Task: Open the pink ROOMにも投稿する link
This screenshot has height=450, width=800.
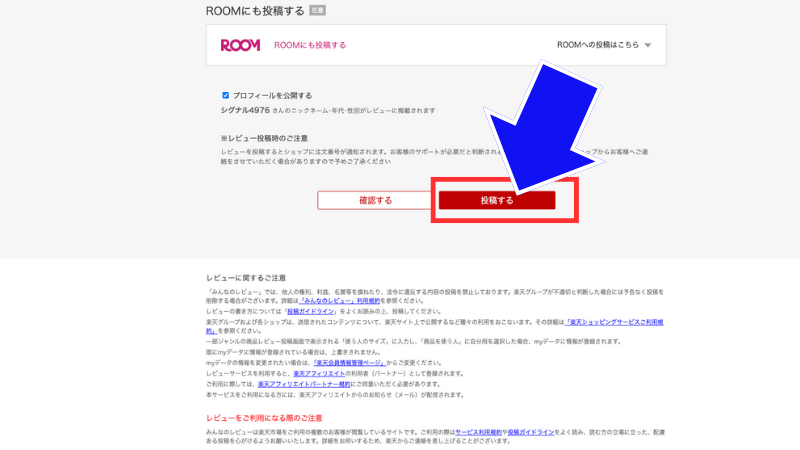Action: pyautogui.click(x=310, y=45)
